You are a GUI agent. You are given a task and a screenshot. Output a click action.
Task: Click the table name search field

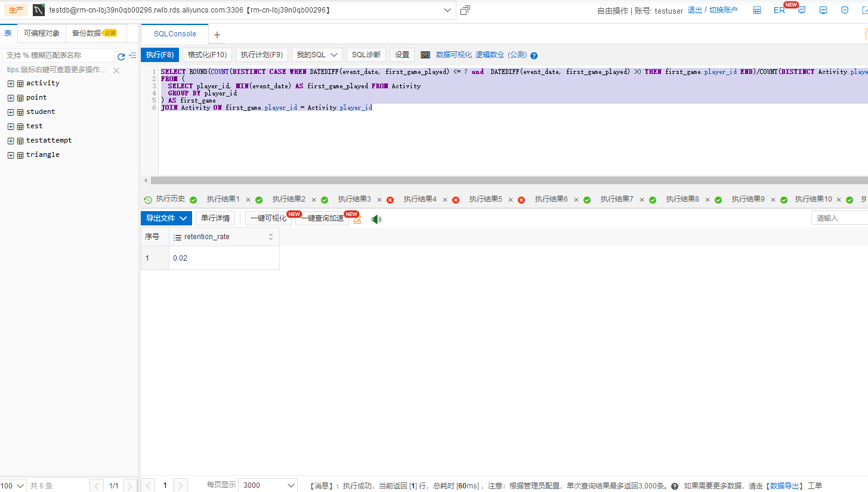coord(58,55)
